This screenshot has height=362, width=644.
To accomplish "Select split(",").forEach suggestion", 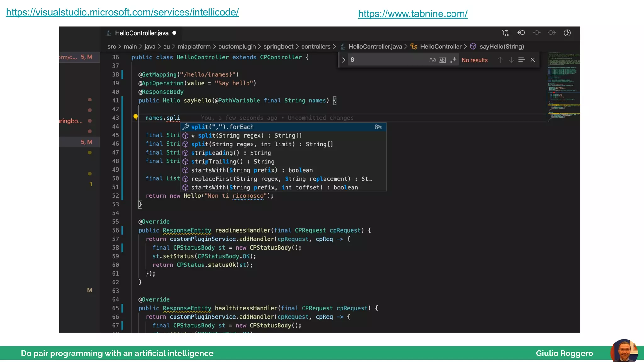I will click(x=283, y=127).
